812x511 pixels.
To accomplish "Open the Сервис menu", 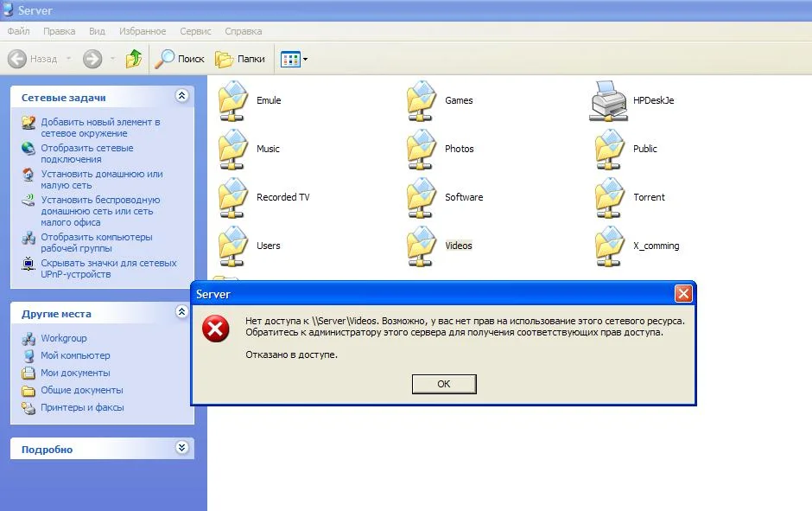I will (195, 31).
